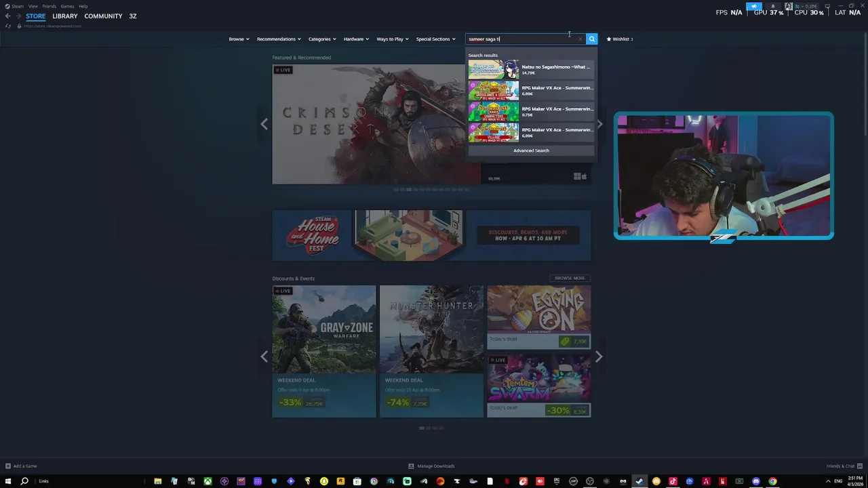Open the Advanced Search link

pyautogui.click(x=531, y=150)
